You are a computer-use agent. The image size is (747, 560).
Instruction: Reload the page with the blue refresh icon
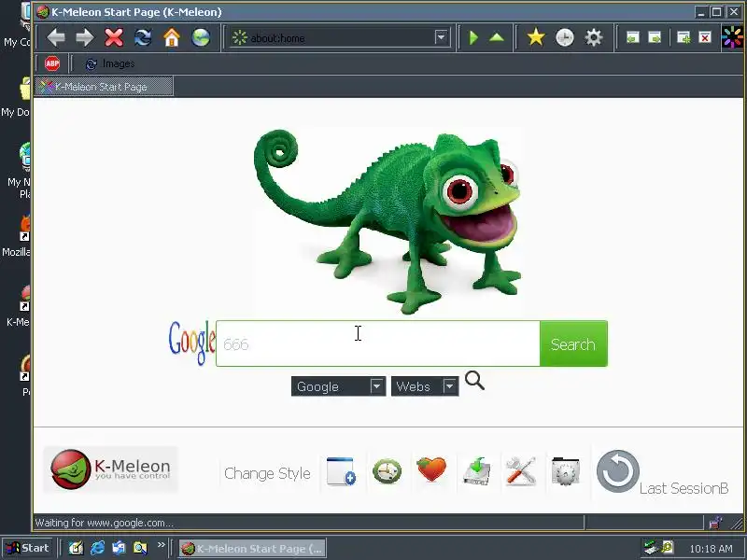pyautogui.click(x=143, y=37)
